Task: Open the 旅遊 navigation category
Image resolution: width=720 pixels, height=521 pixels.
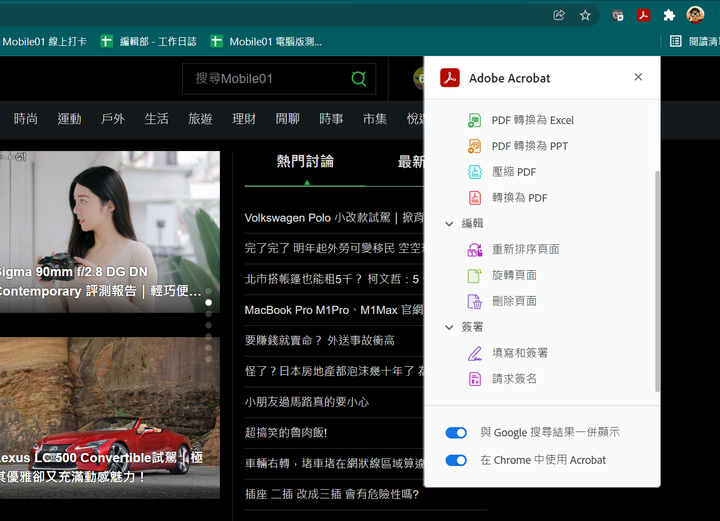Action: (x=200, y=119)
